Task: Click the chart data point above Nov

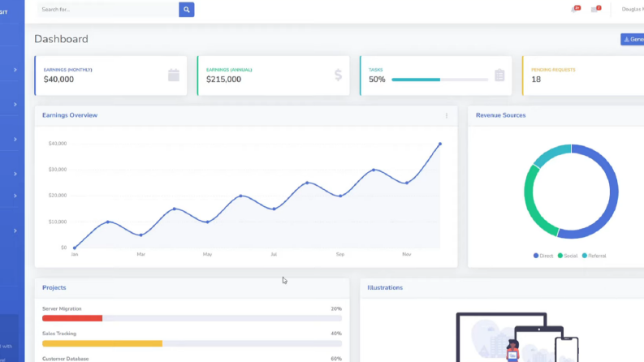Action: (407, 183)
